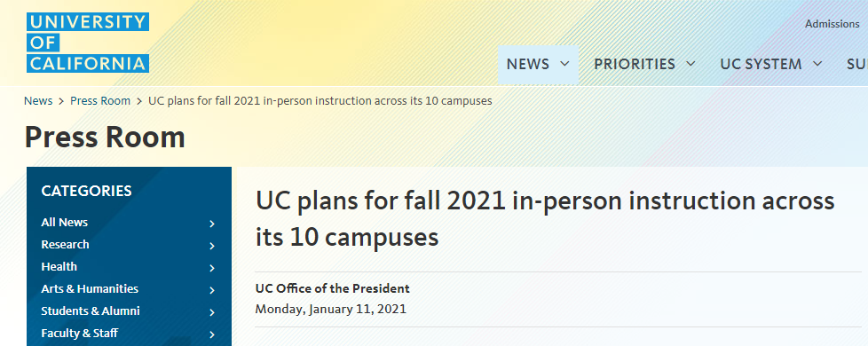The width and height of the screenshot is (868, 346).
Task: Go to the Admissions link
Action: (832, 24)
